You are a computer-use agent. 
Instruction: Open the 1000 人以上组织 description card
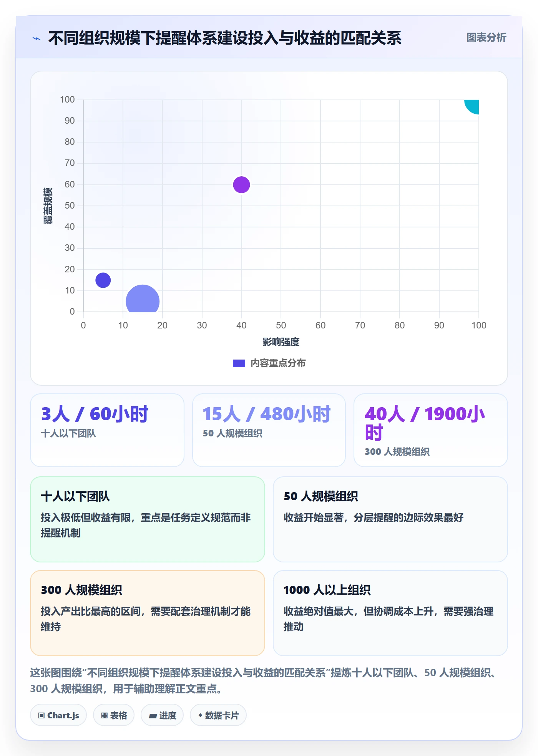[390, 613]
